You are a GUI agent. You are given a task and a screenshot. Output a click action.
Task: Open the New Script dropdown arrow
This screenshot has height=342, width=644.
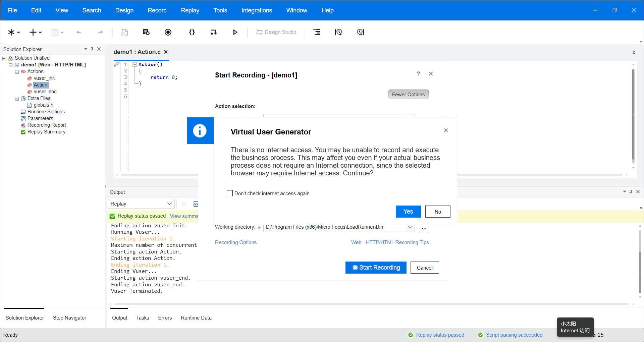pos(18,33)
